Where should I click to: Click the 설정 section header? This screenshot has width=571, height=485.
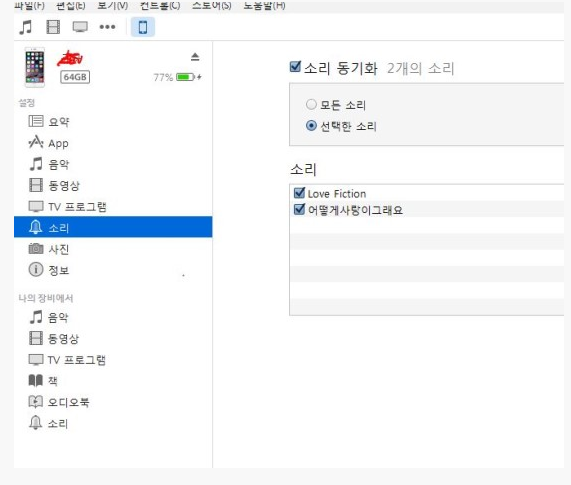[x=27, y=103]
